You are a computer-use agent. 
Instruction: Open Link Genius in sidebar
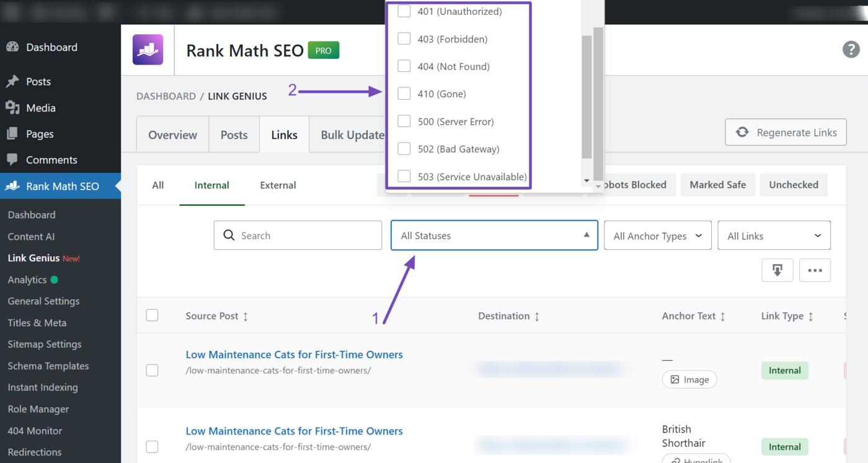click(33, 258)
